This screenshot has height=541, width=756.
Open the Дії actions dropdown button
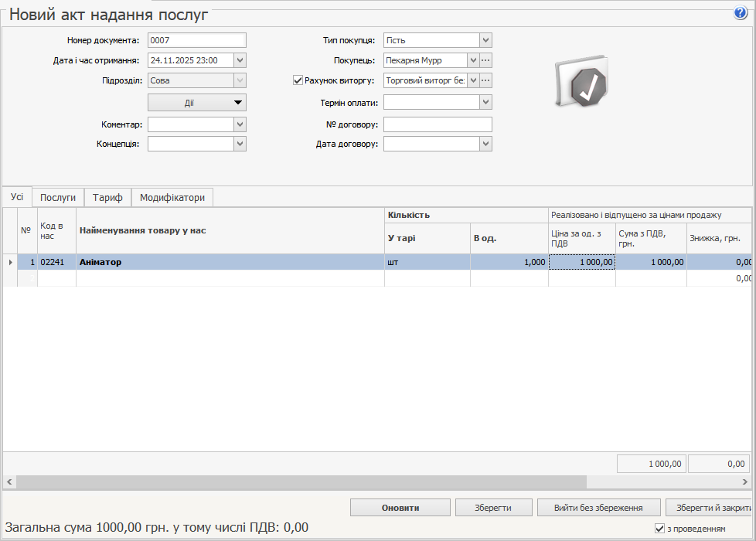click(196, 103)
